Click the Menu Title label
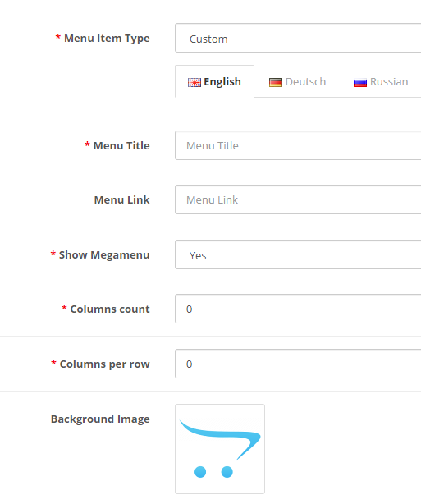Image resolution: width=421 pixels, height=504 pixels. point(121,145)
